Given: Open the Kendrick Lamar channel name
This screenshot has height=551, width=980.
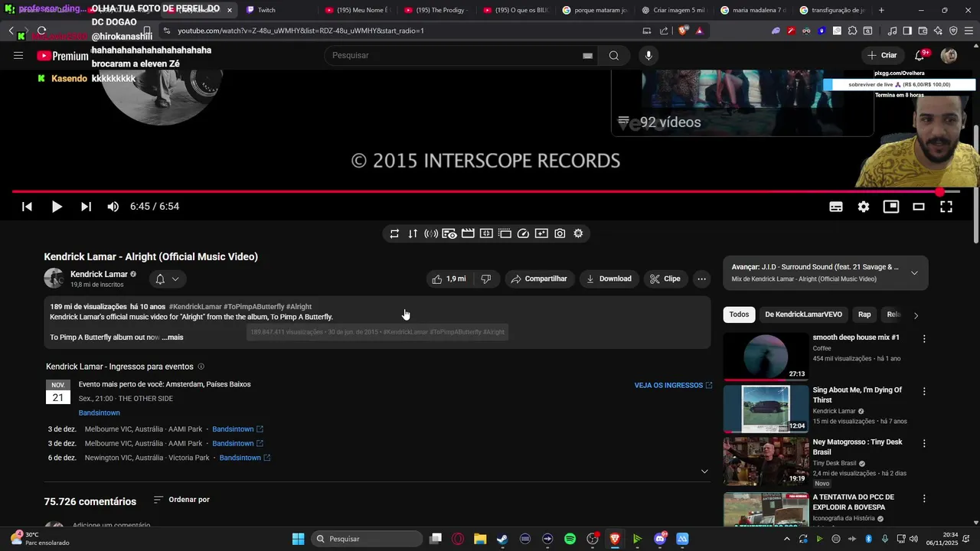Looking at the screenshot, I should click(x=99, y=274).
